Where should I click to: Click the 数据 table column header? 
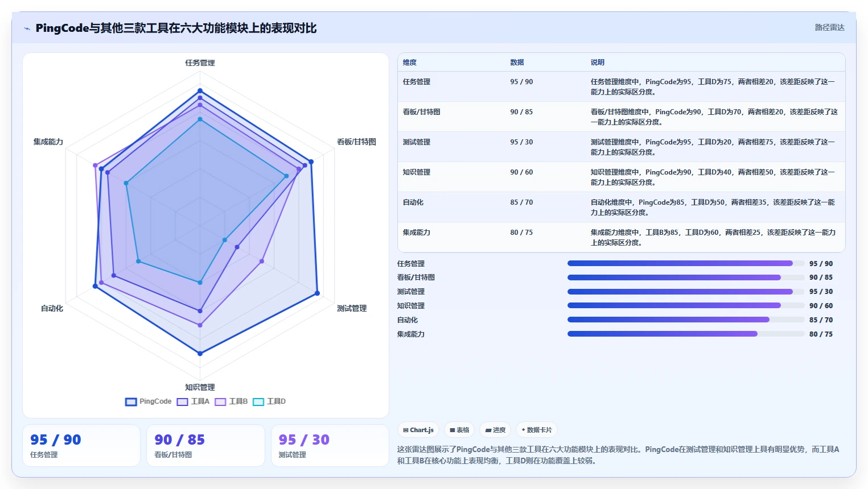[517, 63]
